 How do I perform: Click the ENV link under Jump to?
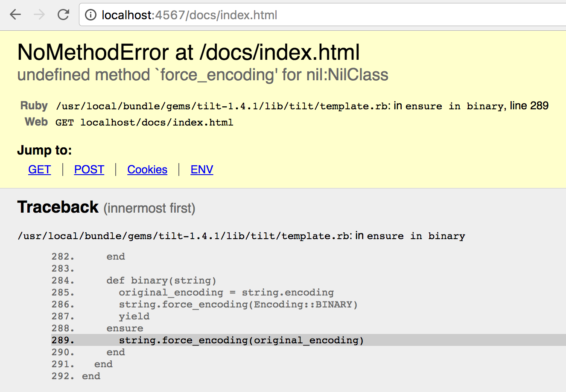201,170
